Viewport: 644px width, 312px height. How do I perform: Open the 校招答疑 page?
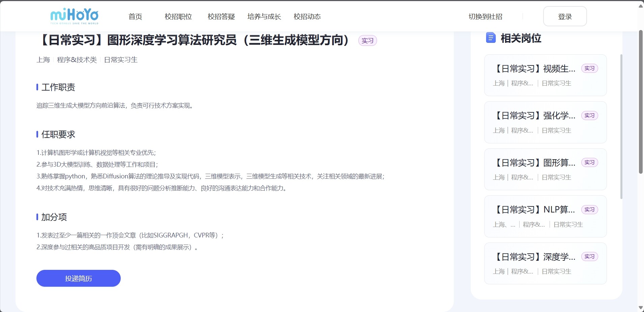221,17
